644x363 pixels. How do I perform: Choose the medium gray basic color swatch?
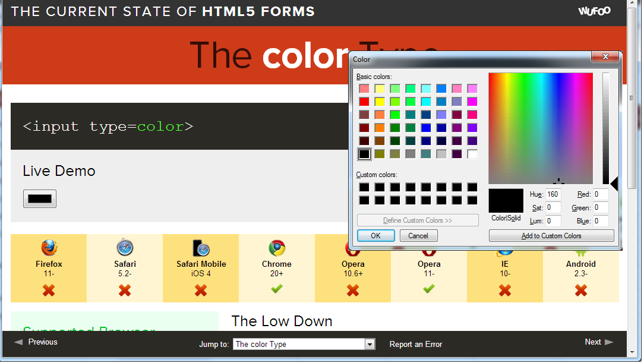tap(411, 154)
